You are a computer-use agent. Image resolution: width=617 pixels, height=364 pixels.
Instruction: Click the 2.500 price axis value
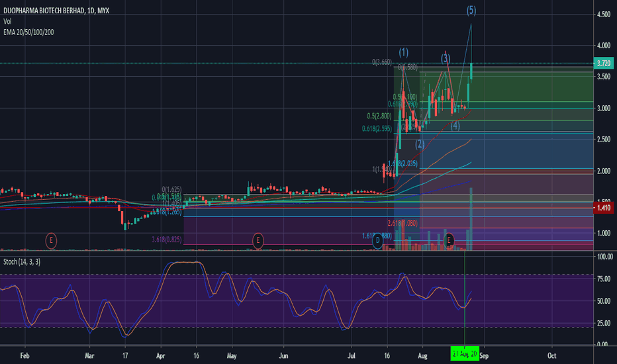coord(604,139)
